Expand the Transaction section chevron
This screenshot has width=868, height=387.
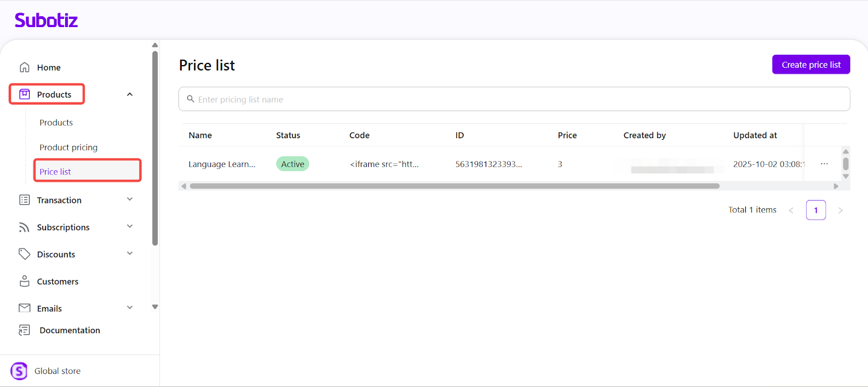(130, 199)
